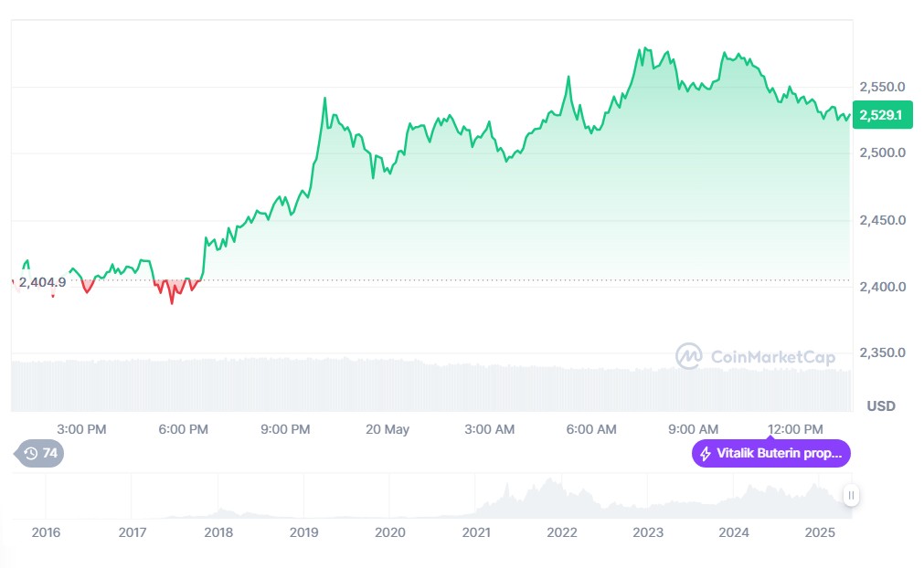Viewport: 924px width, 568px height.
Task: Click the USD currency label below price axis
Action: pos(880,405)
